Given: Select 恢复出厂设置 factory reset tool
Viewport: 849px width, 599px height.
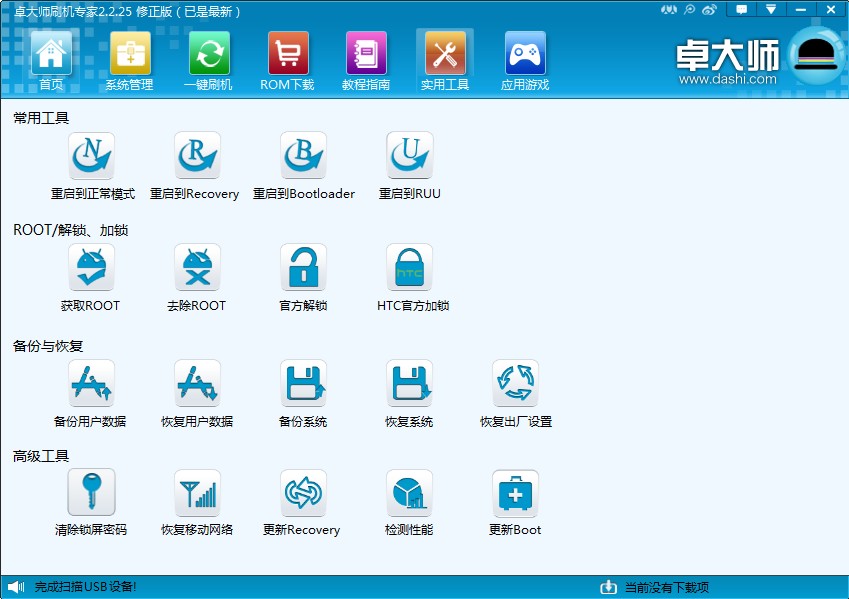Looking at the screenshot, I should point(515,383).
